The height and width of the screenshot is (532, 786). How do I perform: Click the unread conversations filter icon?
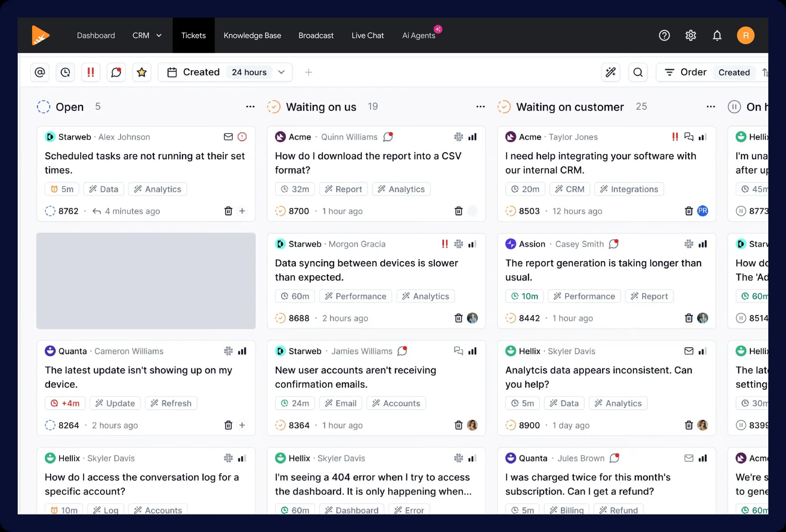[x=116, y=72]
